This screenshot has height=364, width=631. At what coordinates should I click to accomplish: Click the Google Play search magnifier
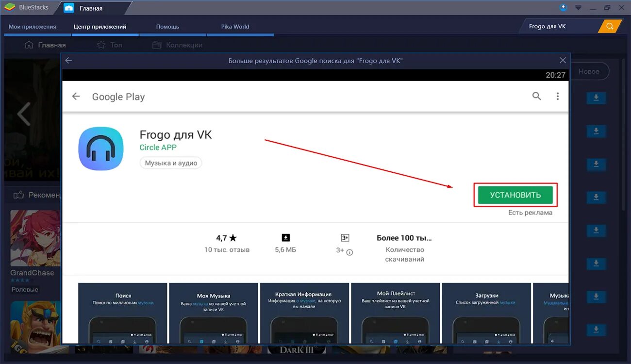536,96
